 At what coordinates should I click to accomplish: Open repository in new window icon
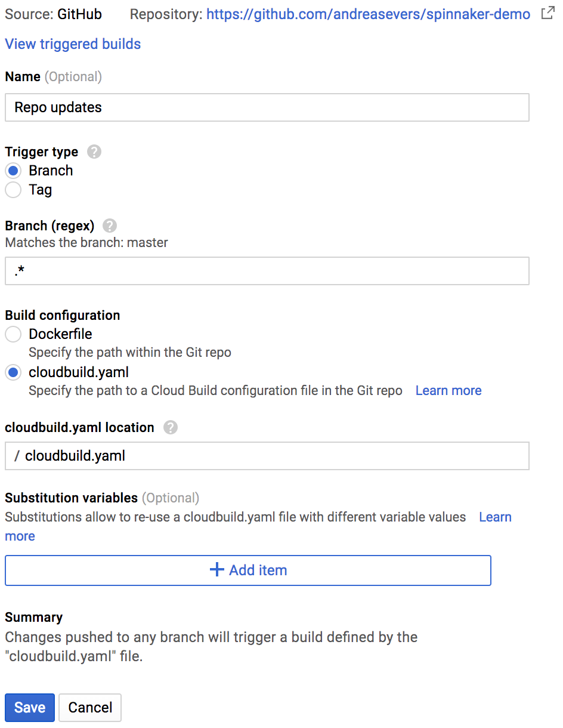click(x=547, y=14)
